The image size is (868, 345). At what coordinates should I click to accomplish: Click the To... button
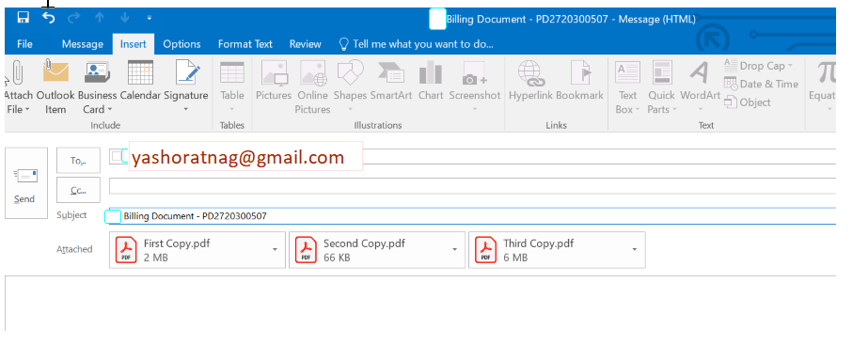[79, 161]
